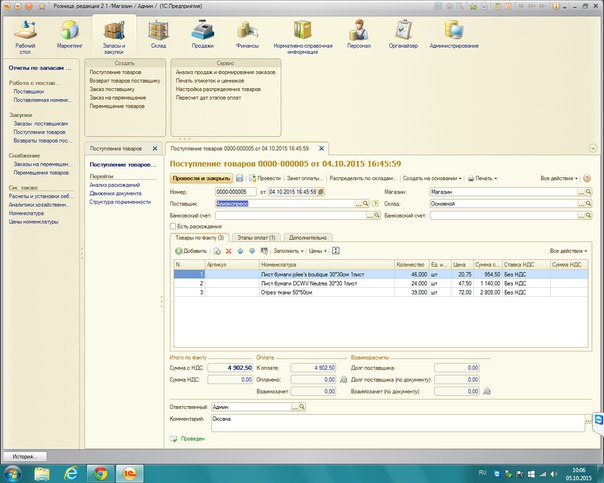Image resolution: width=604 pixels, height=483 pixels.
Task: Expand the Создать на основании dropdown
Action: coord(433,177)
